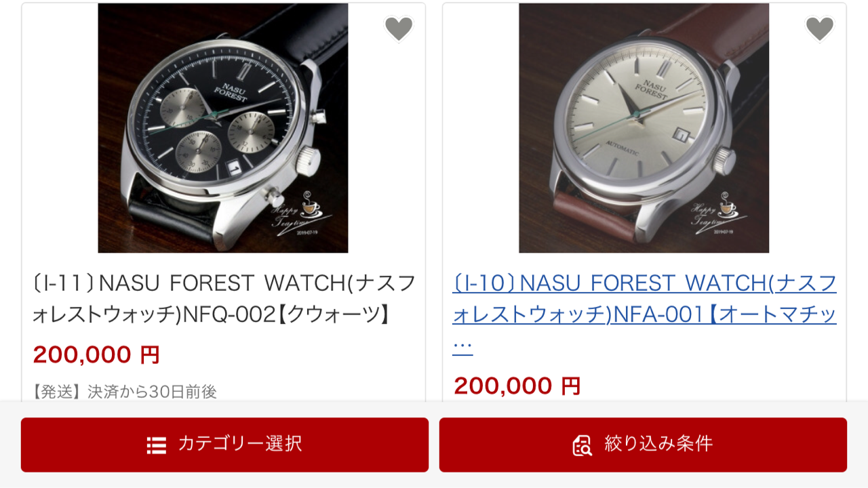Screen dimensions: 868x488
Task: Expand the truncated title ellipsis on I-10 card
Action: (x=462, y=346)
